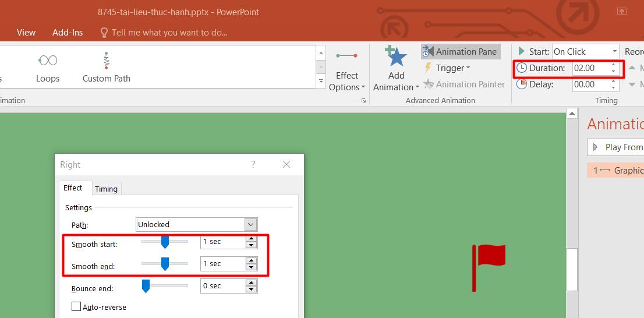Decrease Duration with the down spinner

(614, 72)
